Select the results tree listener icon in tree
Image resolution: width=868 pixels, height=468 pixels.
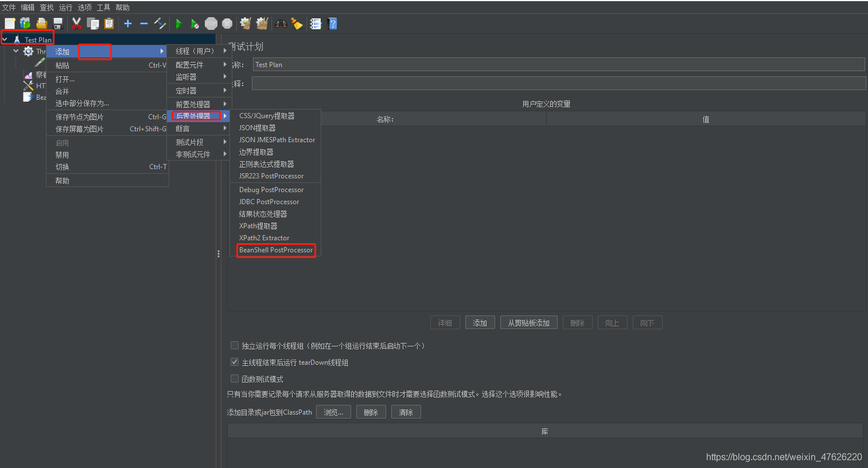29,75
